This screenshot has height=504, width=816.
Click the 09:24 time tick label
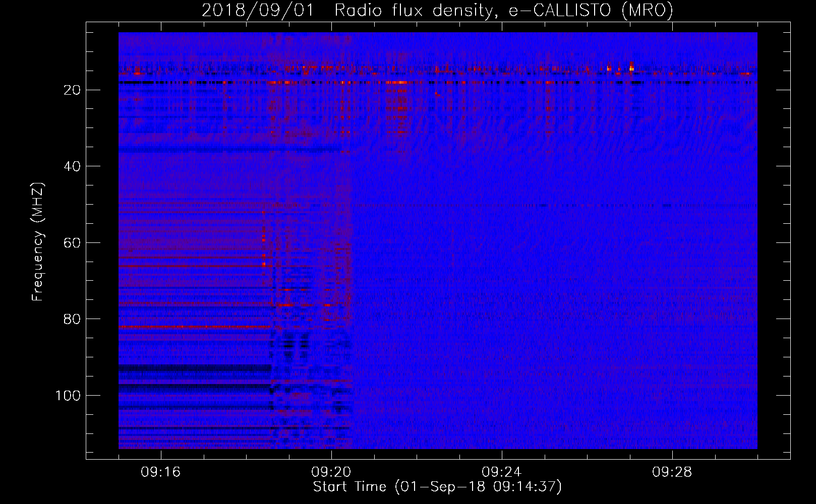[502, 472]
